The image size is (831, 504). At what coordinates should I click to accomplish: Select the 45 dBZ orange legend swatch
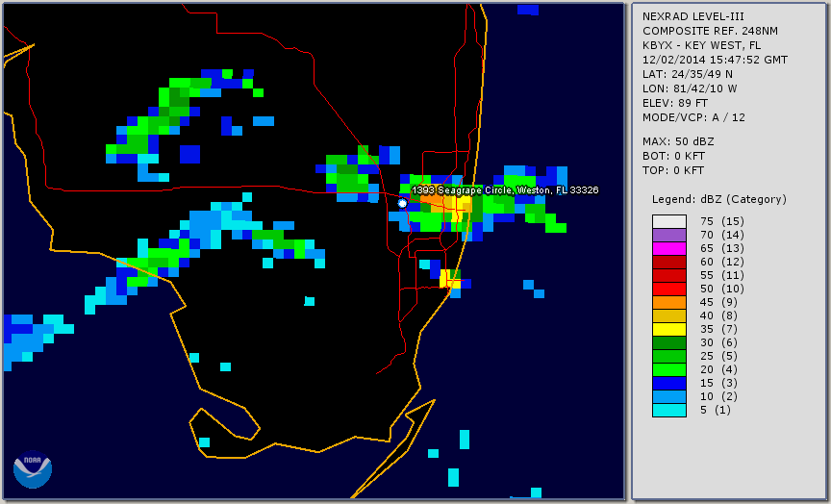click(669, 303)
